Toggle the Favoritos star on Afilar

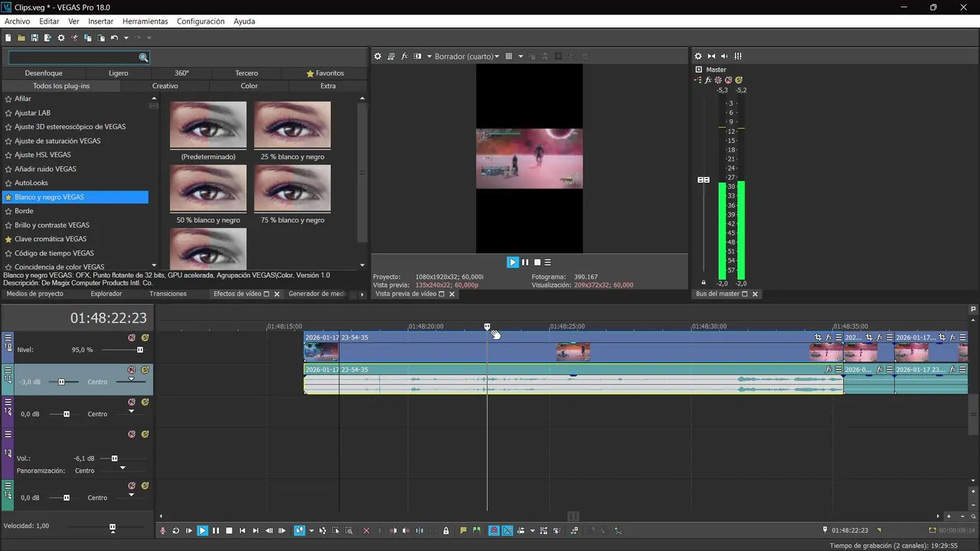(8, 99)
